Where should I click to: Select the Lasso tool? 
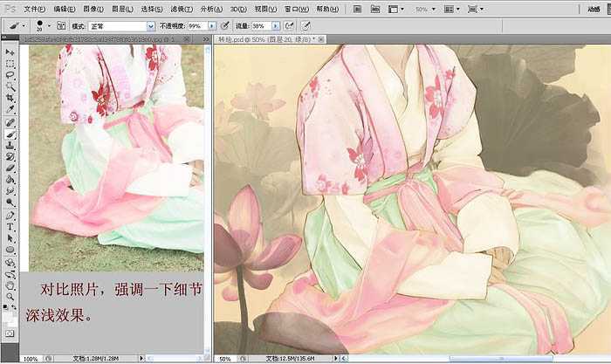10,75
